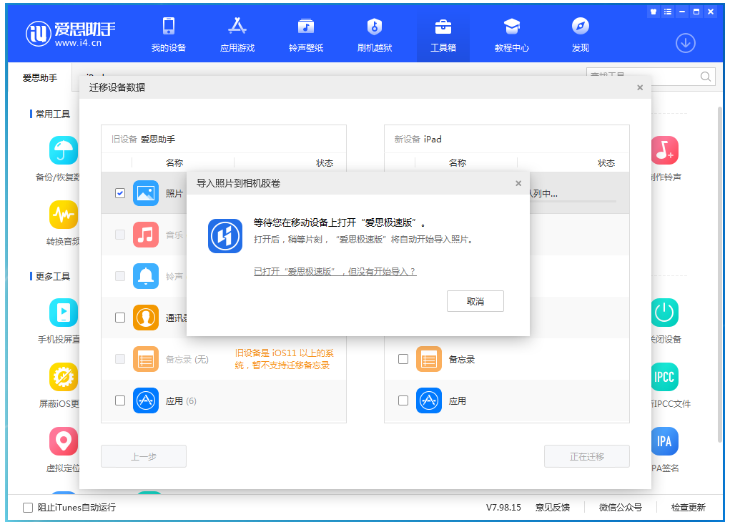Open the 转换音频 waveform tool

point(63,215)
